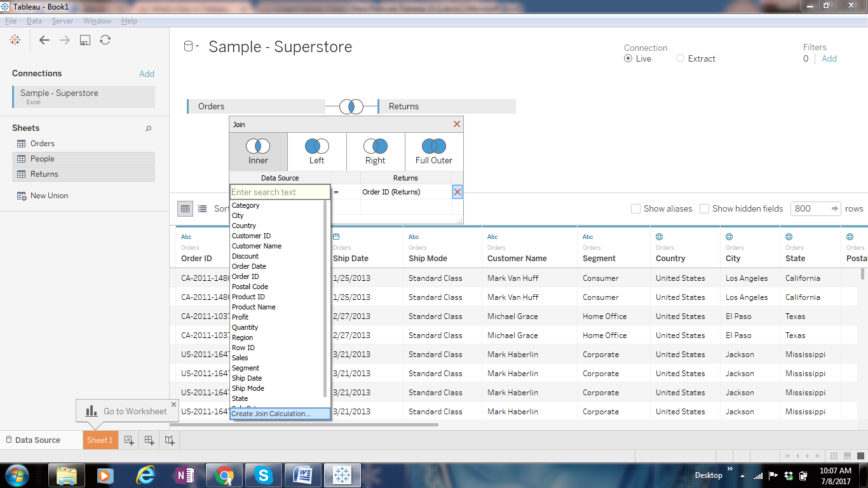Viewport: 868px width, 488px height.
Task: Choose the Left join type
Action: [317, 152]
